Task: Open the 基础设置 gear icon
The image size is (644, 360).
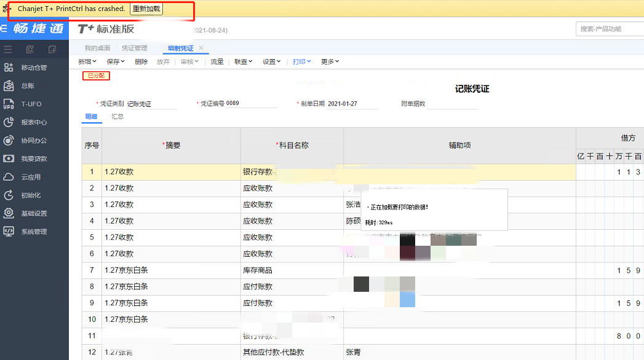Action: (x=9, y=213)
